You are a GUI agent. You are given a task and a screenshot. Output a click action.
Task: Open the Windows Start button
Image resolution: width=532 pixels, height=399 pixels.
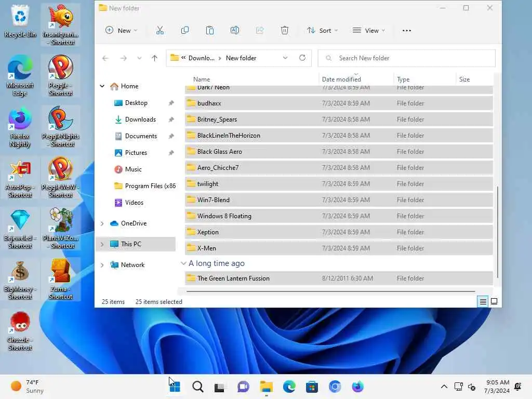tap(175, 387)
